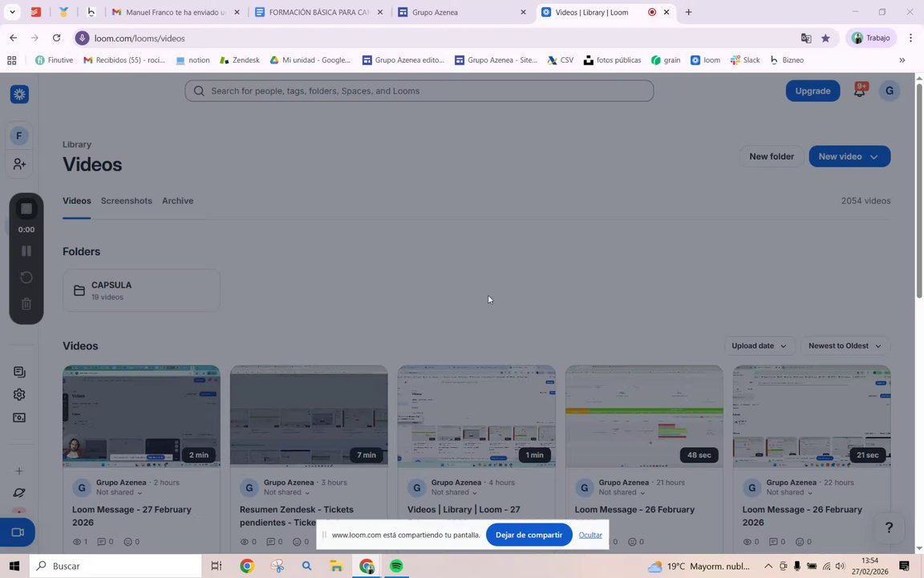Viewport: 924px width, 578px height.
Task: Open the new browser tab with the plus button
Action: tap(688, 12)
